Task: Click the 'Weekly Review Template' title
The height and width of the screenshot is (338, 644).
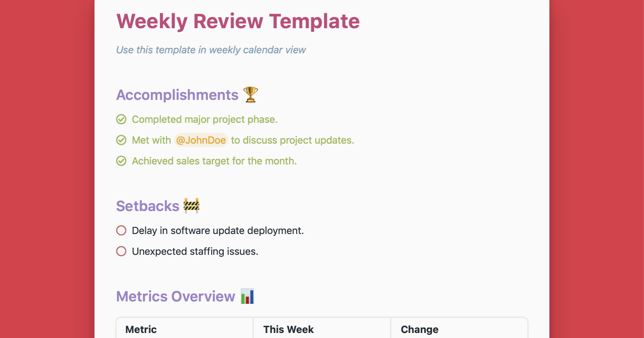Action: pos(238,21)
